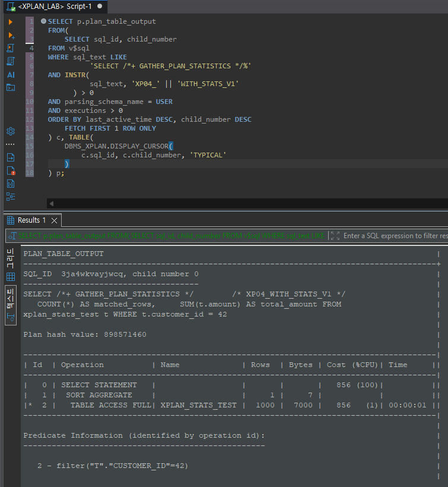Image resolution: width=448 pixels, height=487 pixels.
Task: Click the 'TYPICAL' argument on line 16
Action: [x=208, y=155]
